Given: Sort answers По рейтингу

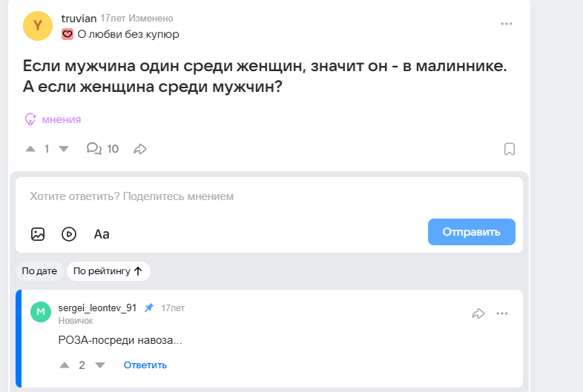Looking at the screenshot, I should click(108, 271).
